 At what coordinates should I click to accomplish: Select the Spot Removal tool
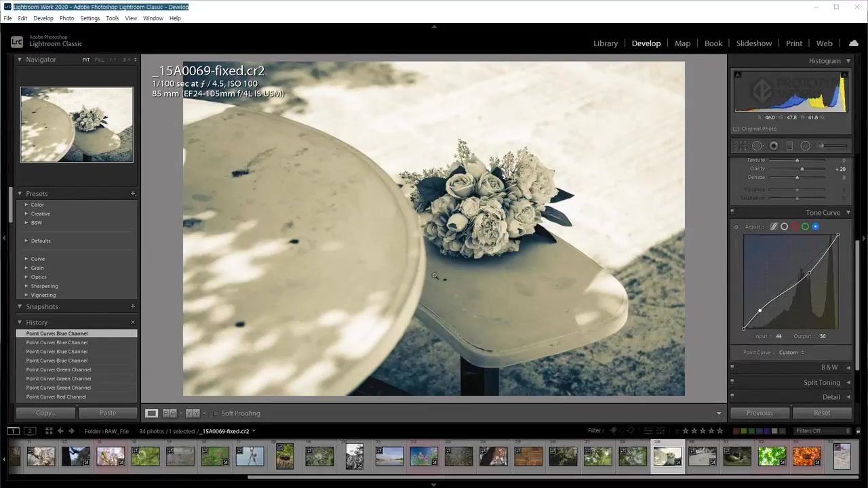tap(757, 146)
